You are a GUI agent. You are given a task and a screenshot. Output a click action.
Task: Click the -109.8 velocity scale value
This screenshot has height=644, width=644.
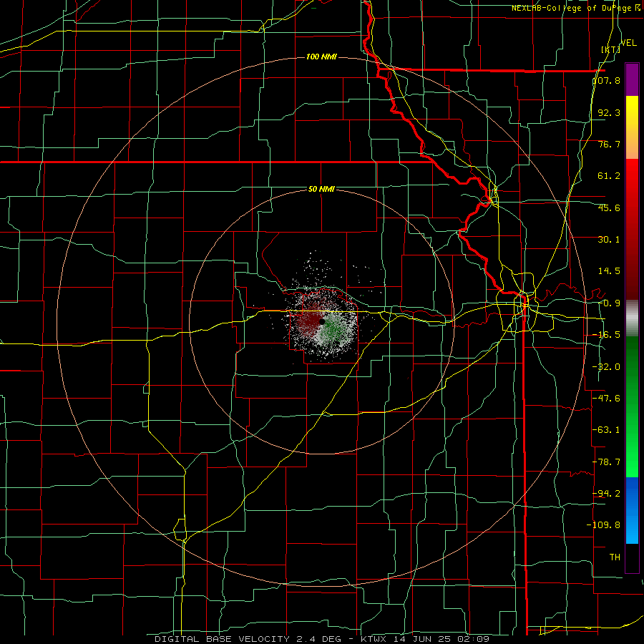(603, 525)
